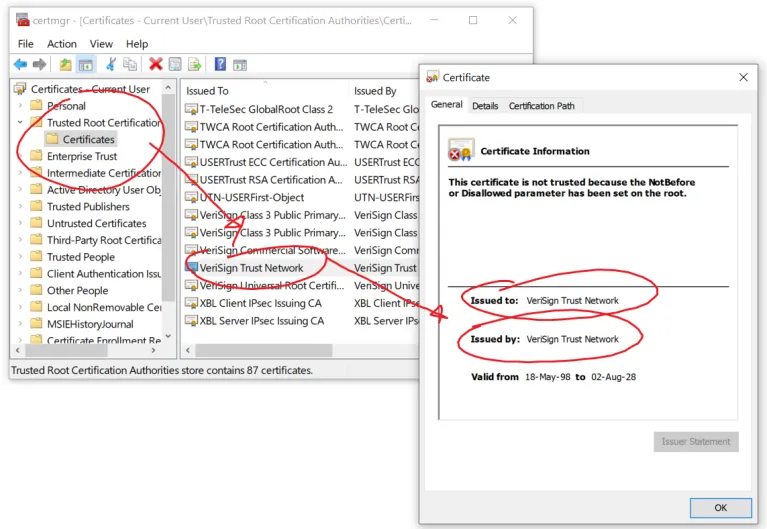The height and width of the screenshot is (529, 767).
Task: Click the Cut scissors toolbar icon
Action: pyautogui.click(x=111, y=64)
